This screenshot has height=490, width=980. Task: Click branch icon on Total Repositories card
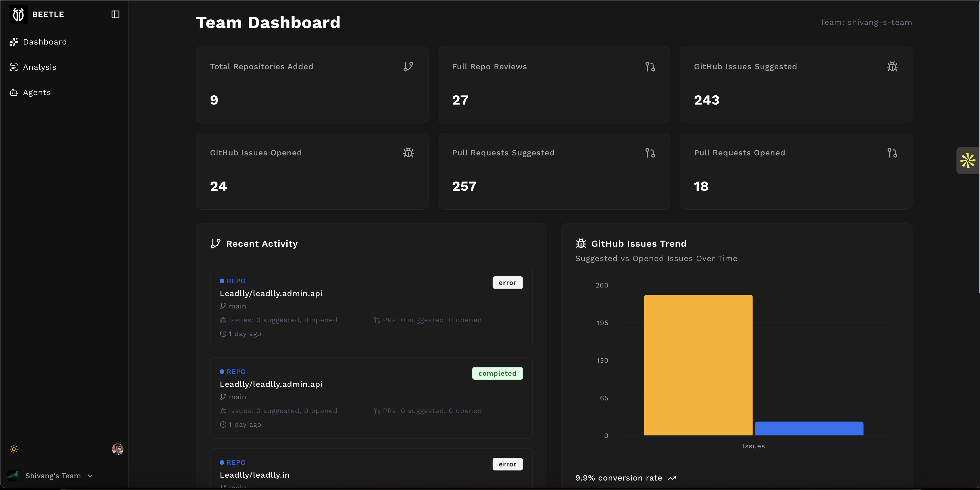click(408, 67)
